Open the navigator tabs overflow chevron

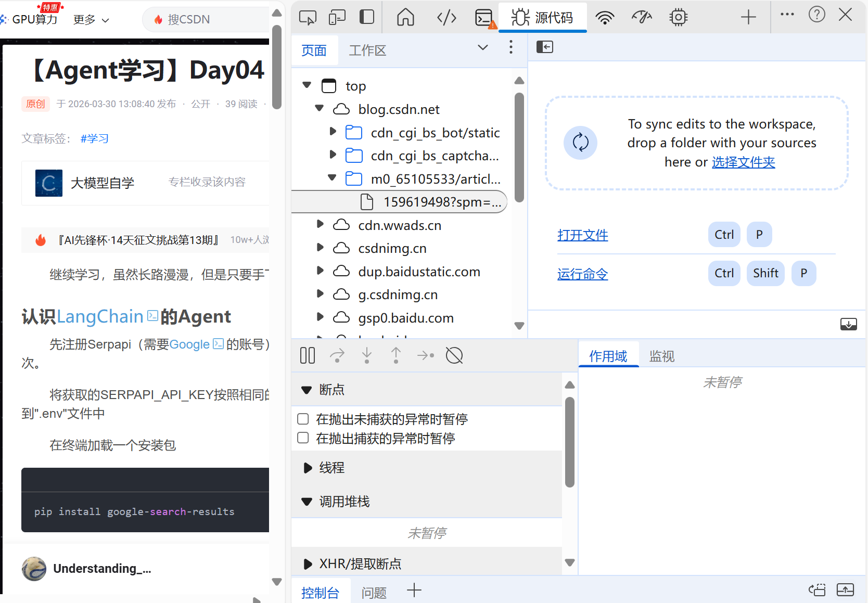click(483, 47)
